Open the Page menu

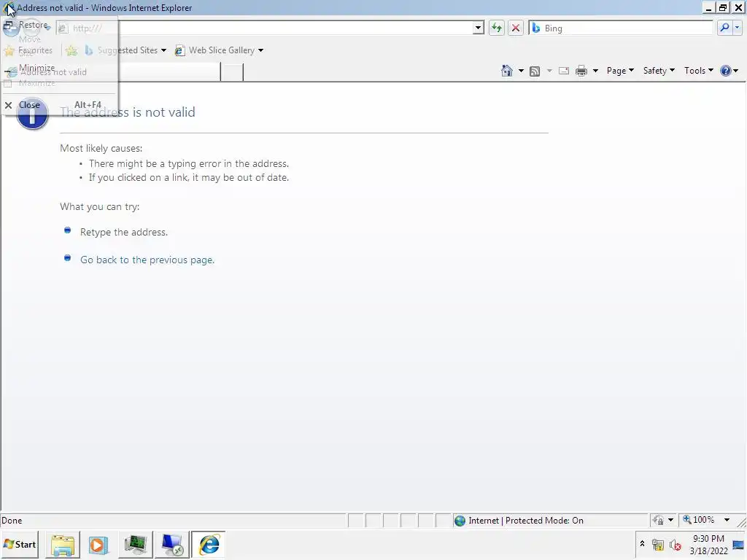[620, 71]
